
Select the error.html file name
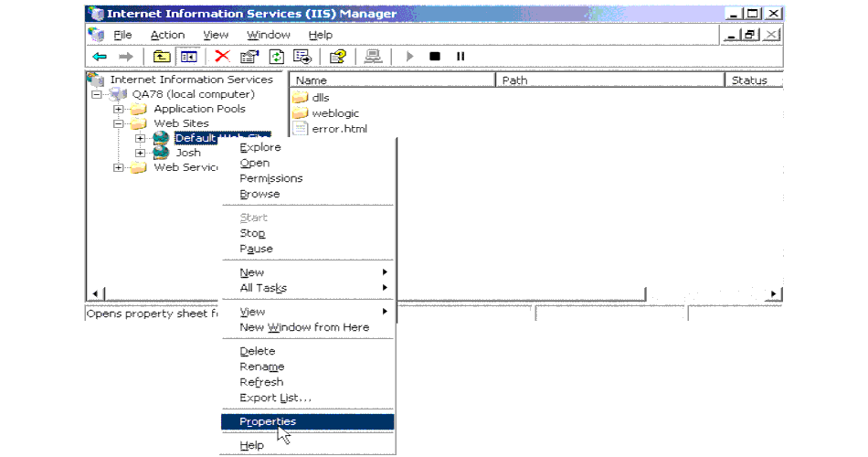click(x=339, y=129)
